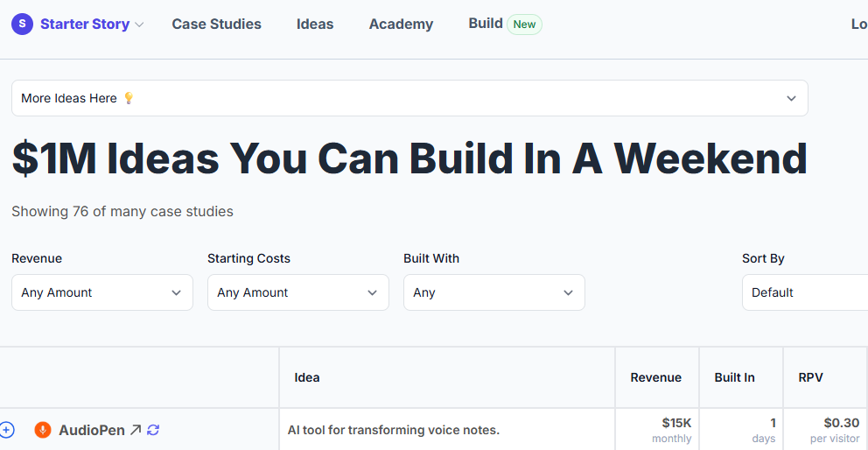Click the lightbulb icon in More Ideas
The image size is (868, 450).
[129, 98]
